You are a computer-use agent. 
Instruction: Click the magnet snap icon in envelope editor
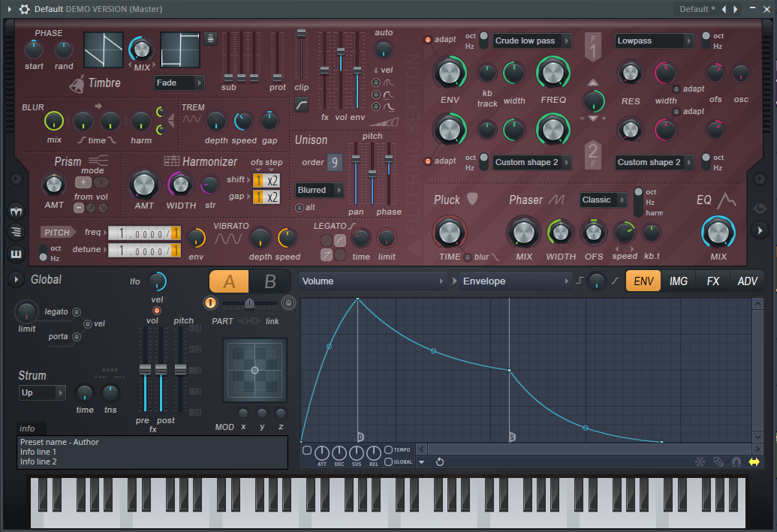coord(736,461)
